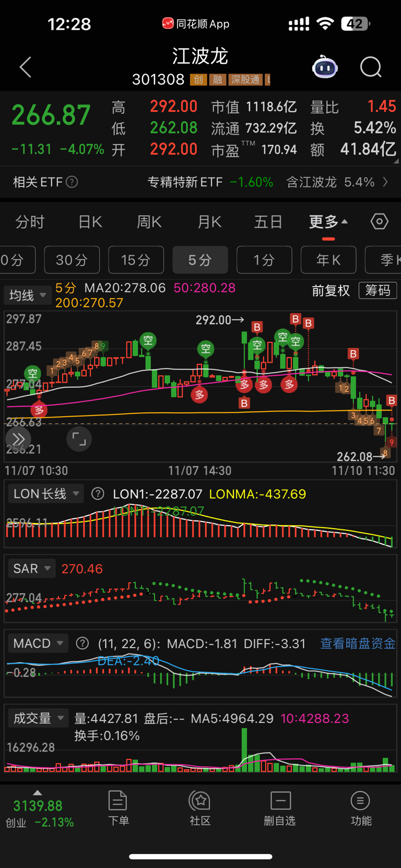Open SAR indicator dropdown
The height and width of the screenshot is (868, 401).
31,568
